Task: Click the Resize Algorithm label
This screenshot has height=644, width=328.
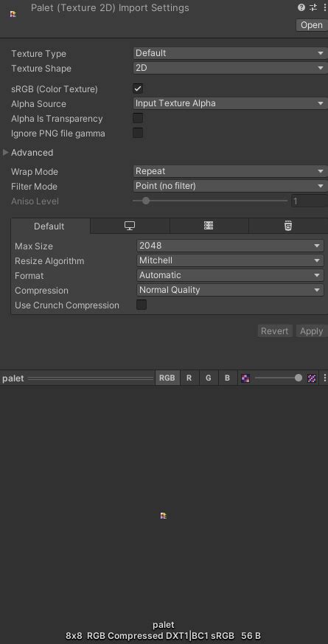Action: [x=49, y=261]
